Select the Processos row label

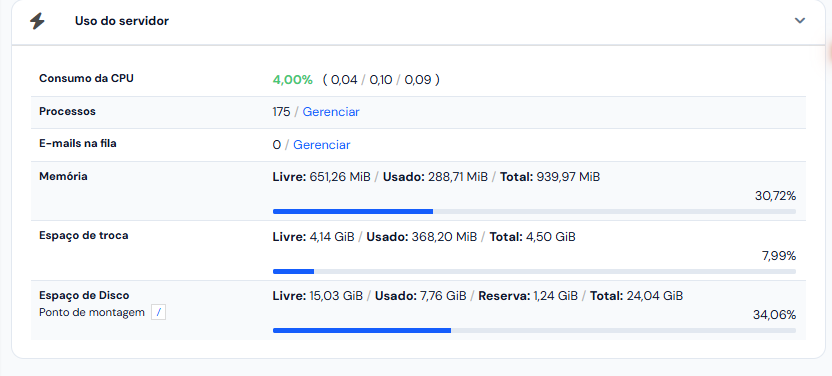tap(67, 111)
